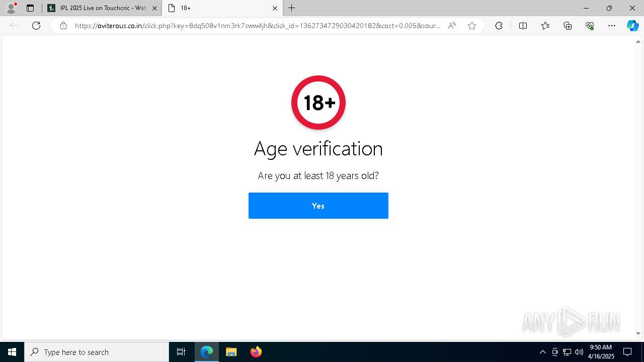Open the tab actions menu icon
Screen dimensions: 644x362
pos(30,8)
